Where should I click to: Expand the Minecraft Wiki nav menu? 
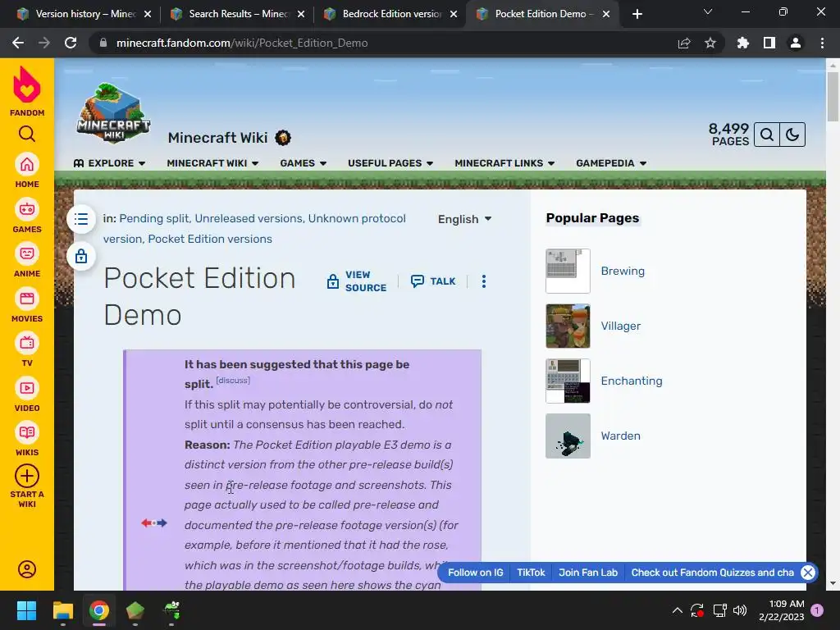click(212, 163)
